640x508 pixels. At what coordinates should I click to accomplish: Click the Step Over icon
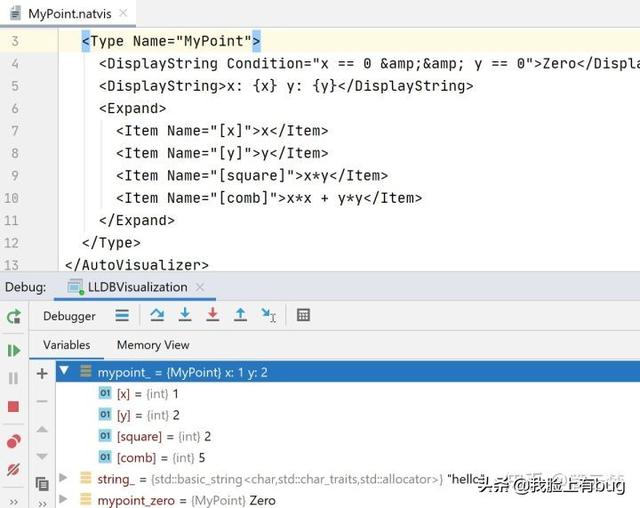157,315
